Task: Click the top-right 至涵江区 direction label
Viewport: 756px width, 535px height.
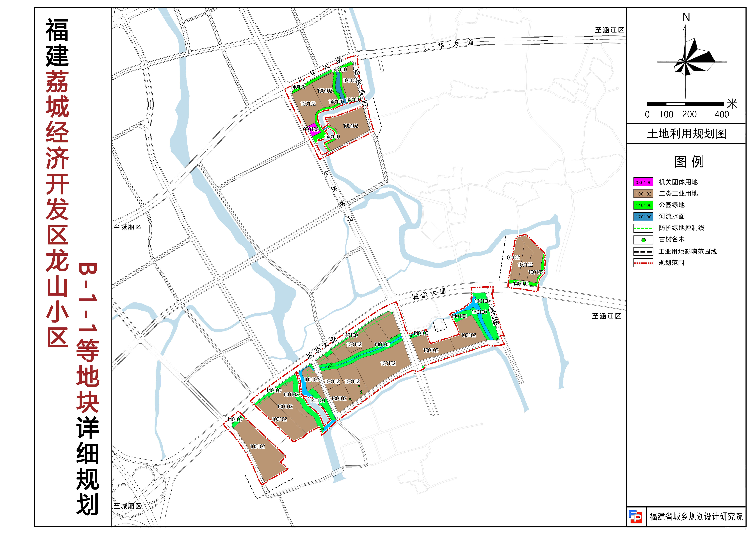Action: pos(609,30)
